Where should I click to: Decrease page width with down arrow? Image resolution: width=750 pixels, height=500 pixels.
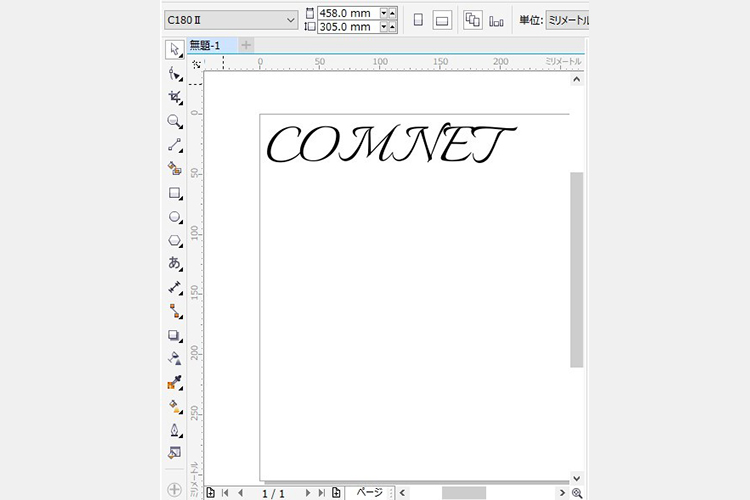(384, 13)
